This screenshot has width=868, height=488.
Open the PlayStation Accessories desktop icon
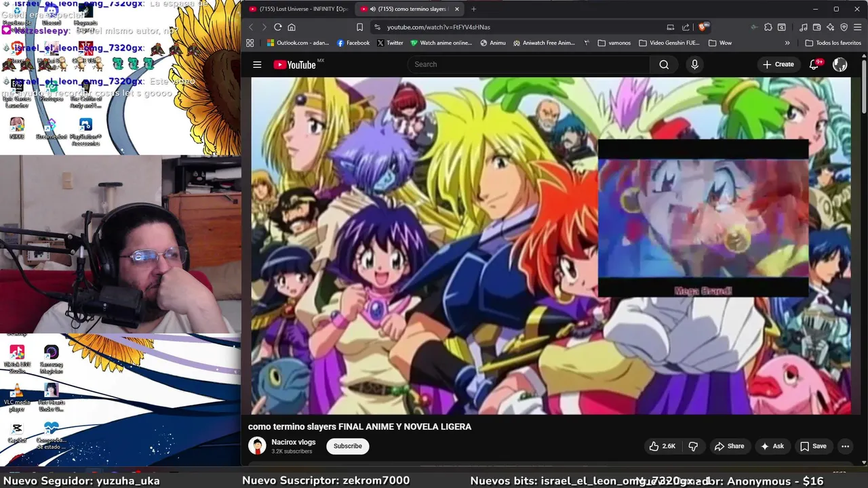[85, 131]
